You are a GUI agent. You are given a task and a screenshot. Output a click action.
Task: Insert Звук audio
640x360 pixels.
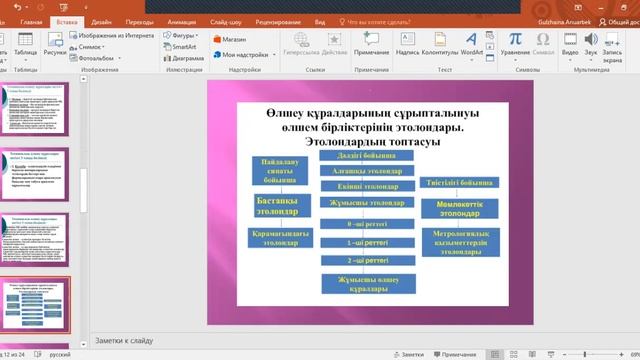click(x=591, y=39)
